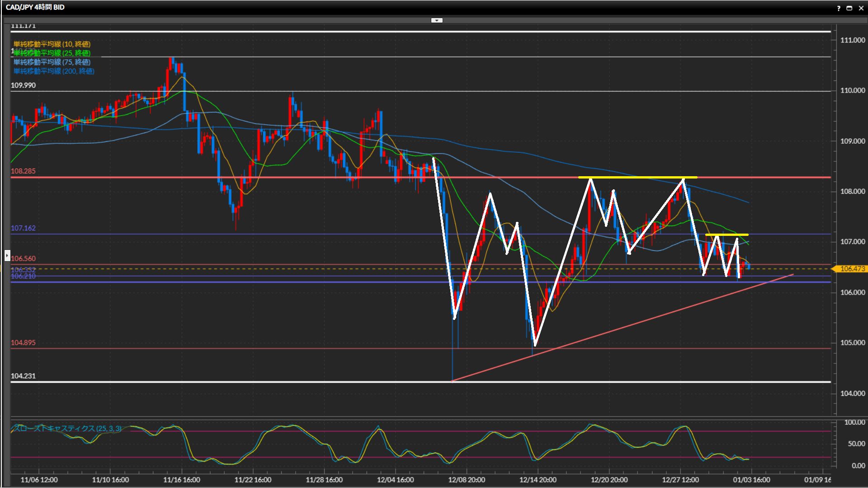The image size is (868, 488).
Task: Expand the top toolbar dropdown arrow
Action: (x=437, y=20)
